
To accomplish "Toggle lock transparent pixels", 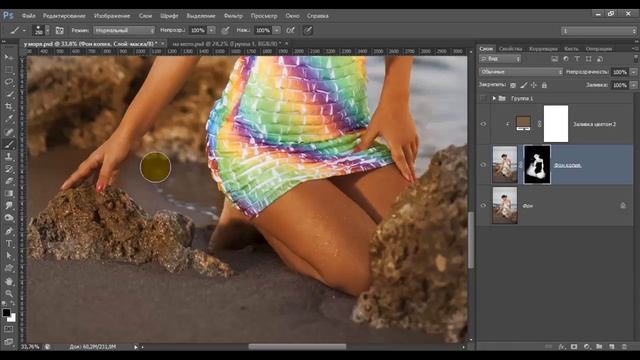I will [x=513, y=85].
